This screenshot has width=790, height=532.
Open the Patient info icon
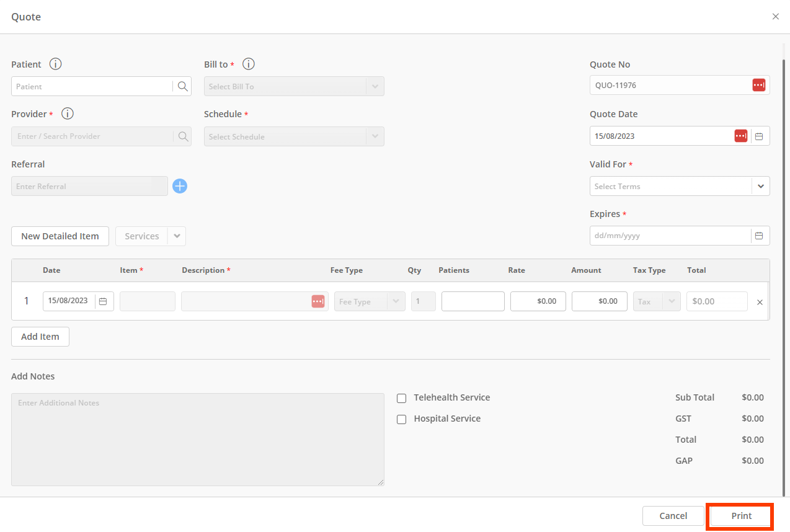pyautogui.click(x=56, y=64)
